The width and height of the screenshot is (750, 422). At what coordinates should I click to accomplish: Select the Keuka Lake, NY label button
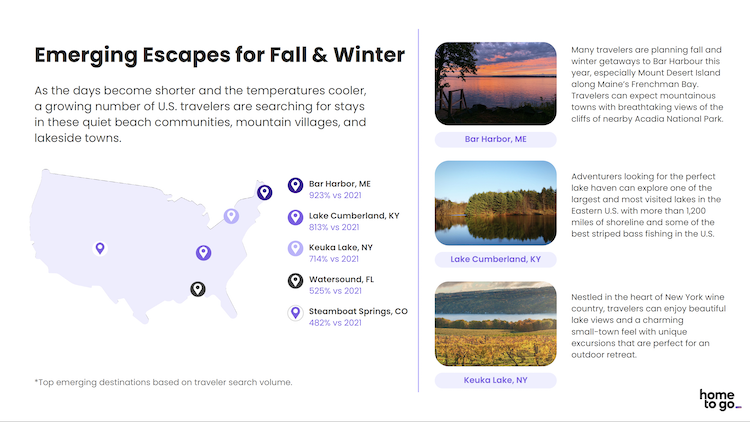coord(496,380)
